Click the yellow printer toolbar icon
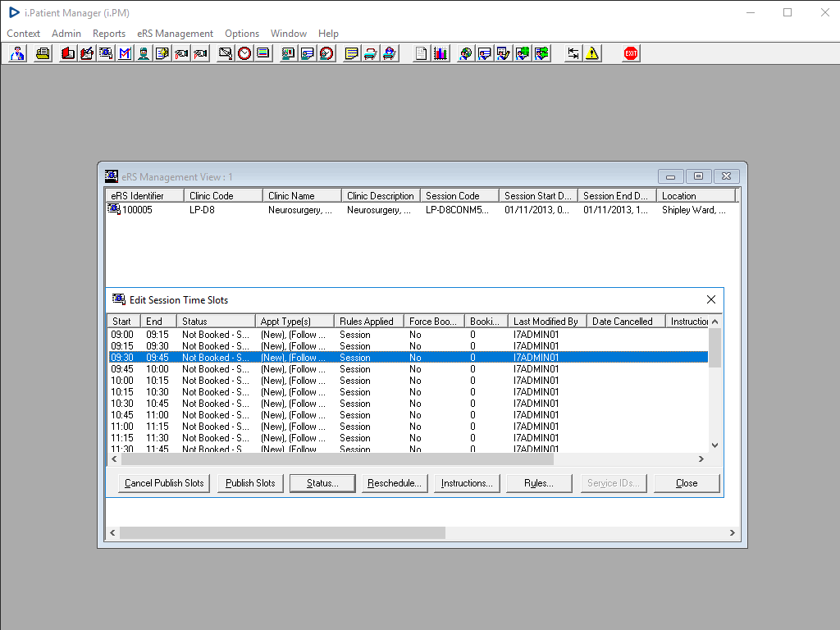The width and height of the screenshot is (840, 630). pos(43,53)
